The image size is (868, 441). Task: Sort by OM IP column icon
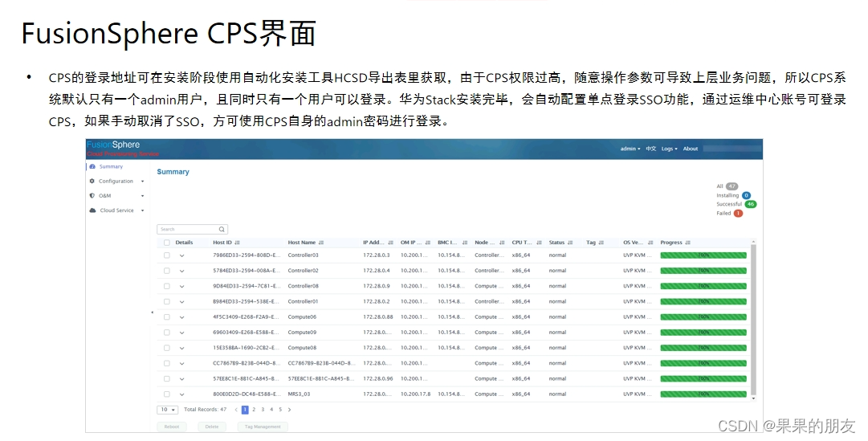coord(428,243)
